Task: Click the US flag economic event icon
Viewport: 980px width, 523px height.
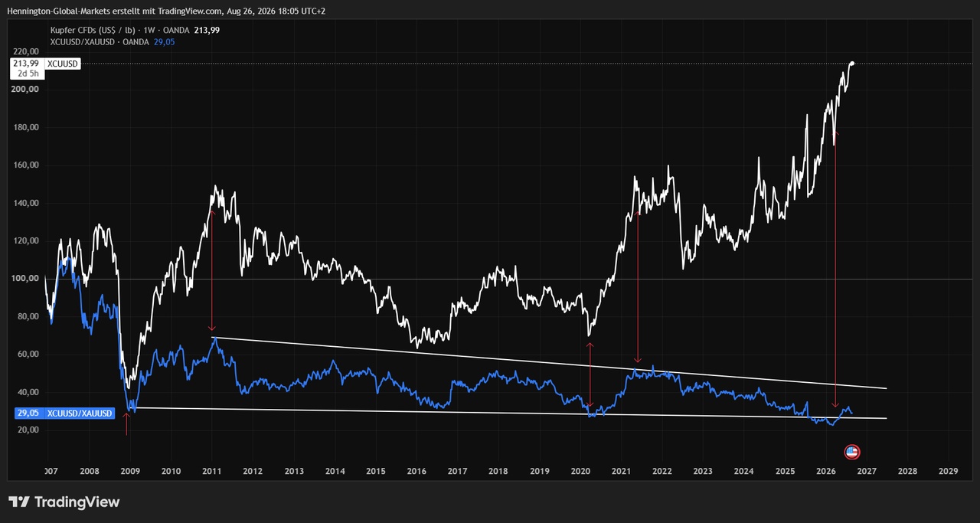Action: pyautogui.click(x=852, y=452)
